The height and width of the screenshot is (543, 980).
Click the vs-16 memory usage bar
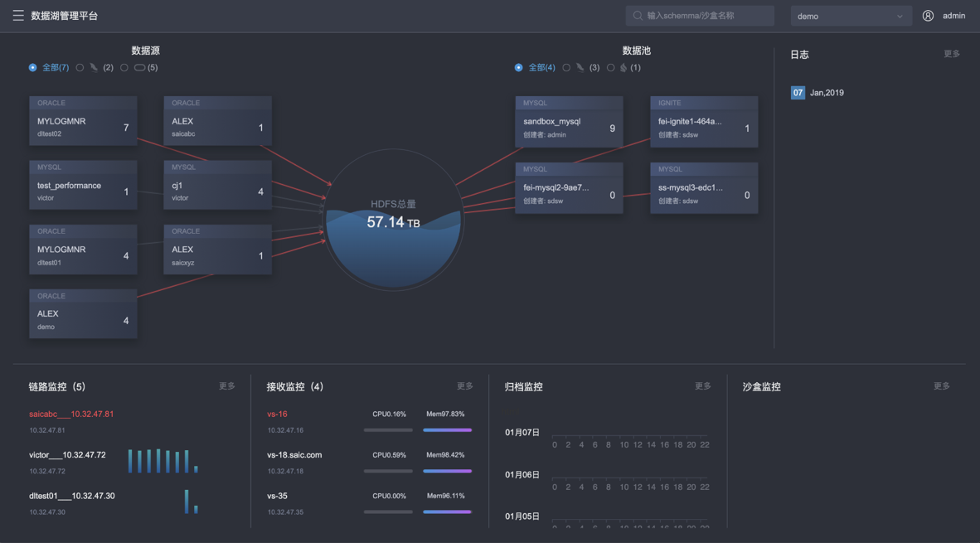click(x=447, y=430)
